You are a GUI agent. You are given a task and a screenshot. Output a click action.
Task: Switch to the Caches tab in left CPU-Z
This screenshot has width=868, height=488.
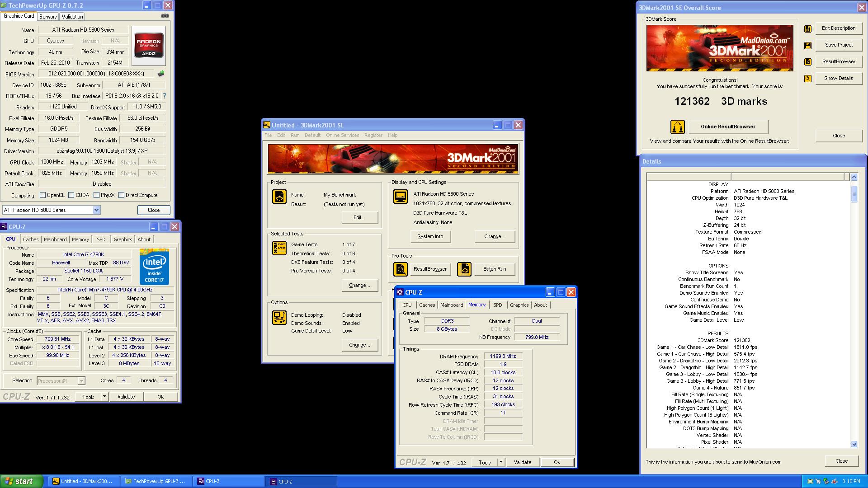point(31,239)
